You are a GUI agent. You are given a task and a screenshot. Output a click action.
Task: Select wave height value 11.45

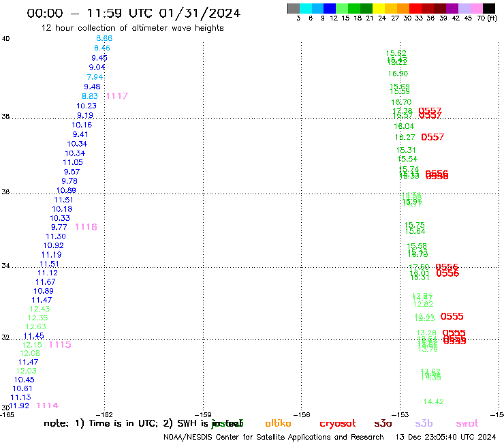tap(34, 336)
